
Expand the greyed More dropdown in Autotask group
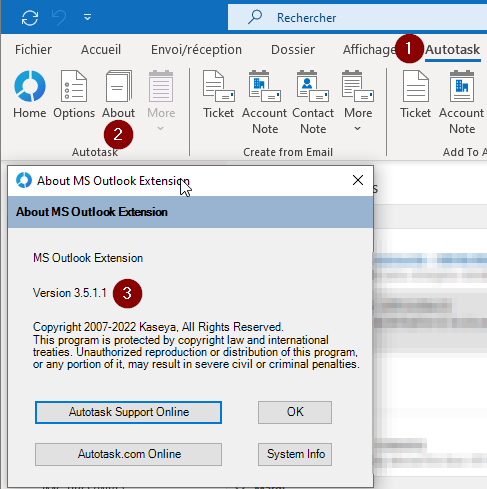[x=161, y=101]
